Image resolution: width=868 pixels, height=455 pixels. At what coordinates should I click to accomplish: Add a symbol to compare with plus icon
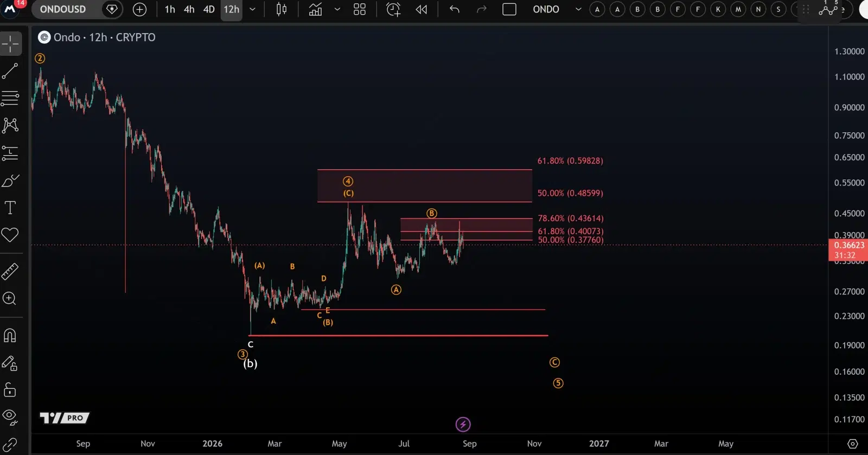139,9
